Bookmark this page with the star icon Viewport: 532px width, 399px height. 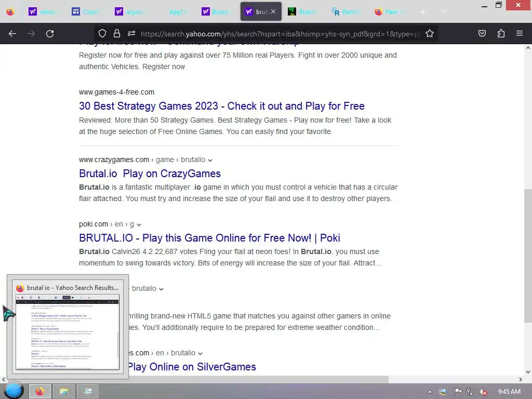point(430,34)
